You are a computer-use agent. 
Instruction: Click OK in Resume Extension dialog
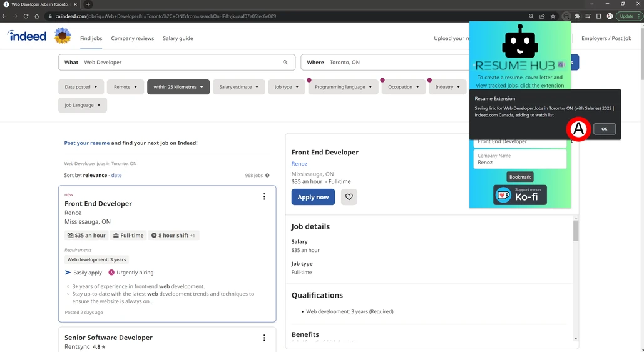pyautogui.click(x=604, y=129)
